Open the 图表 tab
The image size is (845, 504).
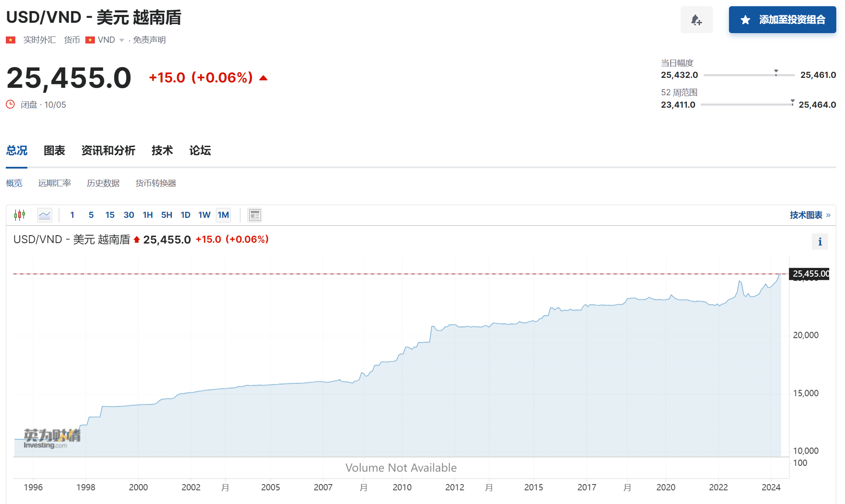point(54,150)
